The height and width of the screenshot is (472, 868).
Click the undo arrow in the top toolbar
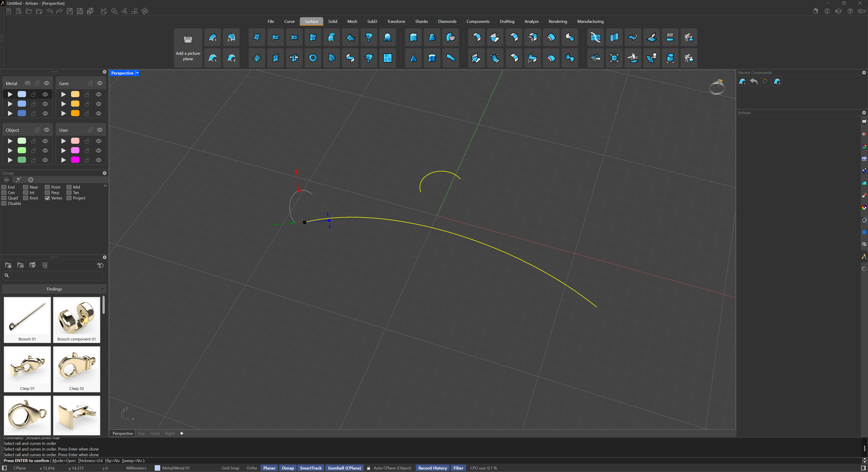[x=49, y=11]
